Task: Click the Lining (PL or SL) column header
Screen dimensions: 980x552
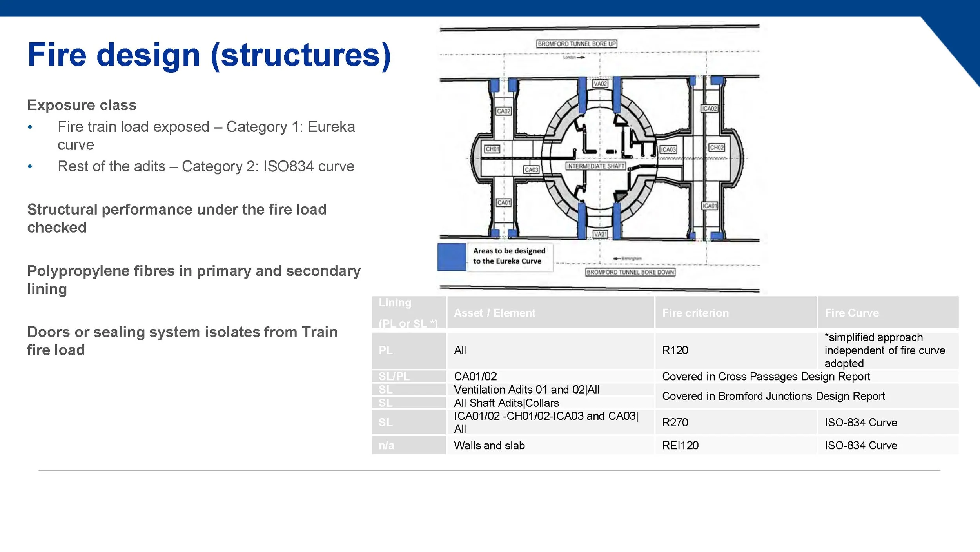Action: pyautogui.click(x=408, y=313)
